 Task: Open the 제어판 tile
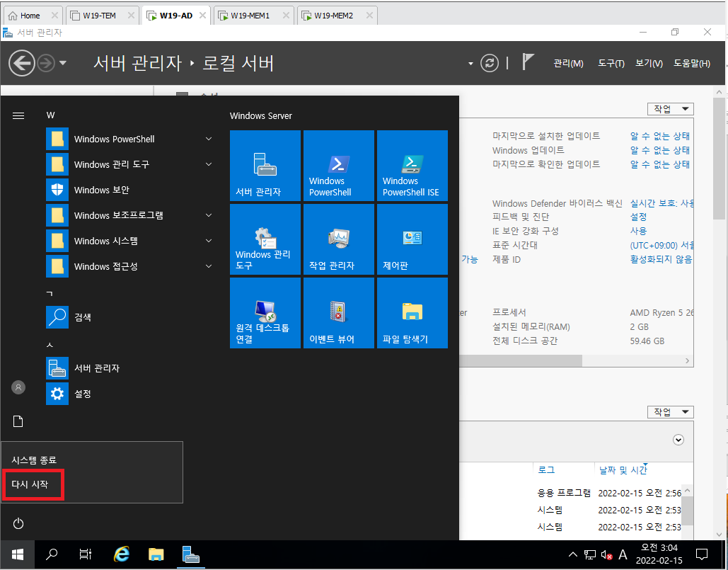tap(412, 239)
